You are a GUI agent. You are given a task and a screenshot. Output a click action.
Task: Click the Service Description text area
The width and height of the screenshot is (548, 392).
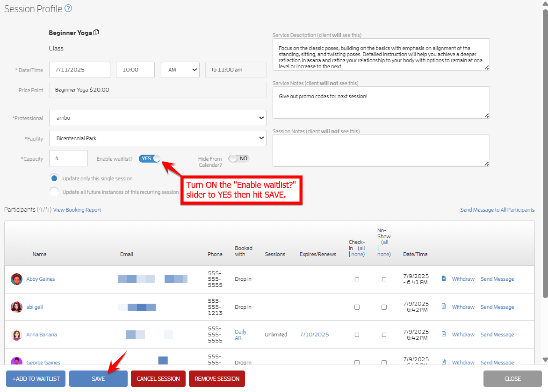click(381, 55)
